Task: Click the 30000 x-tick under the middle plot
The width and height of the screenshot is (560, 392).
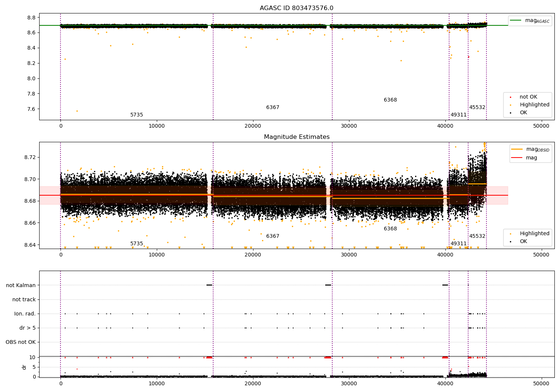Action: [349, 255]
